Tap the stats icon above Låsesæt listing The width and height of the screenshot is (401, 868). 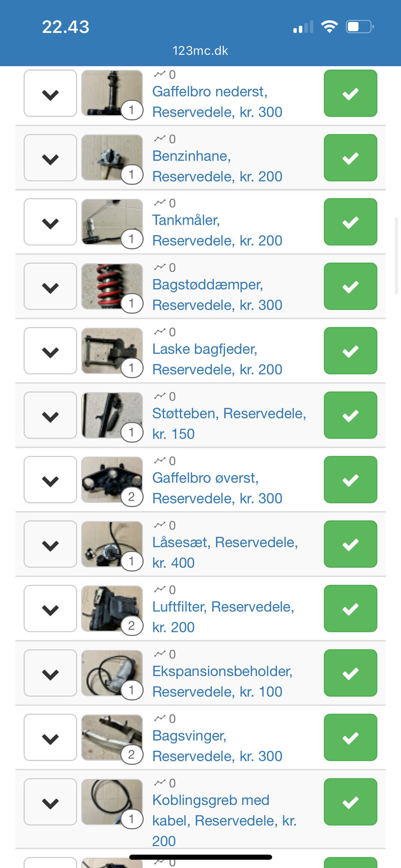[160, 525]
